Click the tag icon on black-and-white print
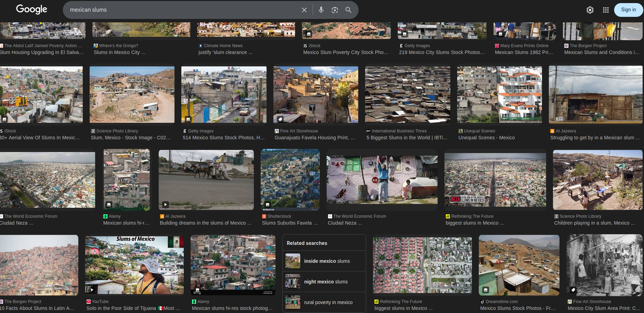The width and height of the screenshot is (644, 313). [573, 290]
